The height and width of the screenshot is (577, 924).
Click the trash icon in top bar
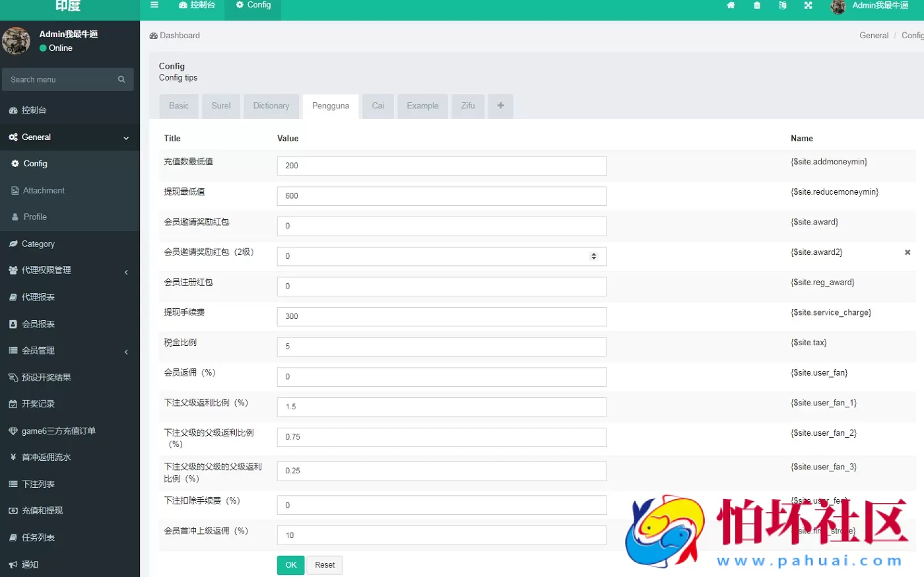click(x=757, y=5)
